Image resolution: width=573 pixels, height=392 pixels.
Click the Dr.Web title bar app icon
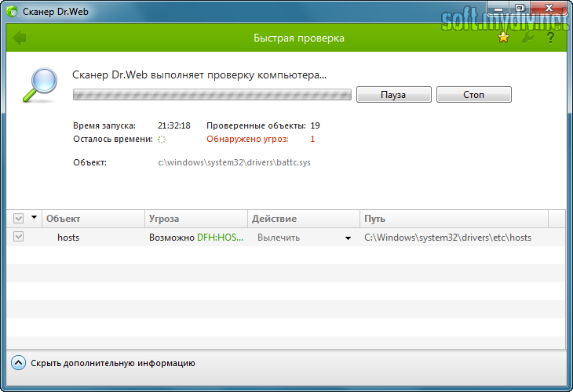coord(12,12)
